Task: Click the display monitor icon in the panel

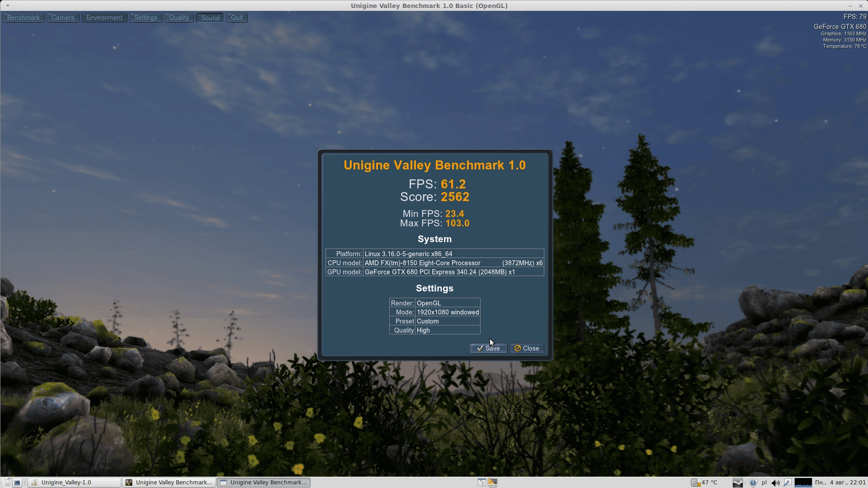Action: point(493,482)
